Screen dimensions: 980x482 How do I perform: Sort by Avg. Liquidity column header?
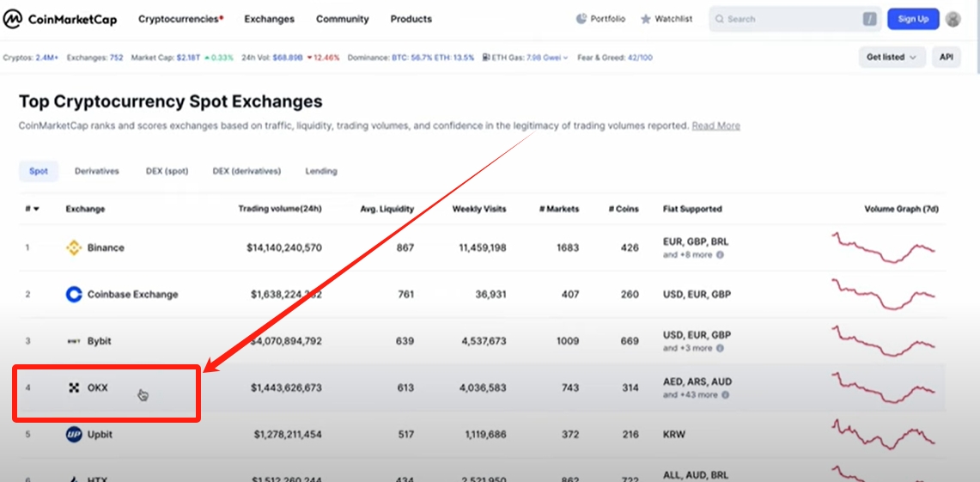(387, 209)
